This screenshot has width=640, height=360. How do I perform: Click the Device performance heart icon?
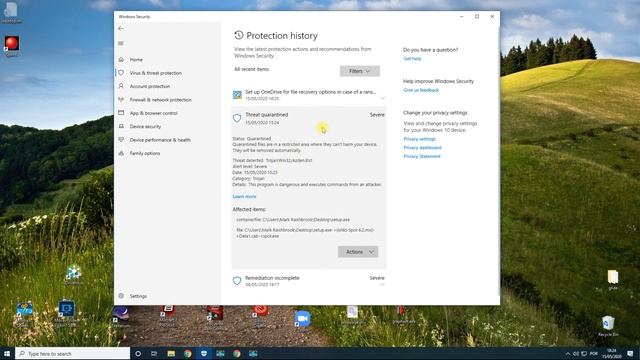click(x=121, y=140)
